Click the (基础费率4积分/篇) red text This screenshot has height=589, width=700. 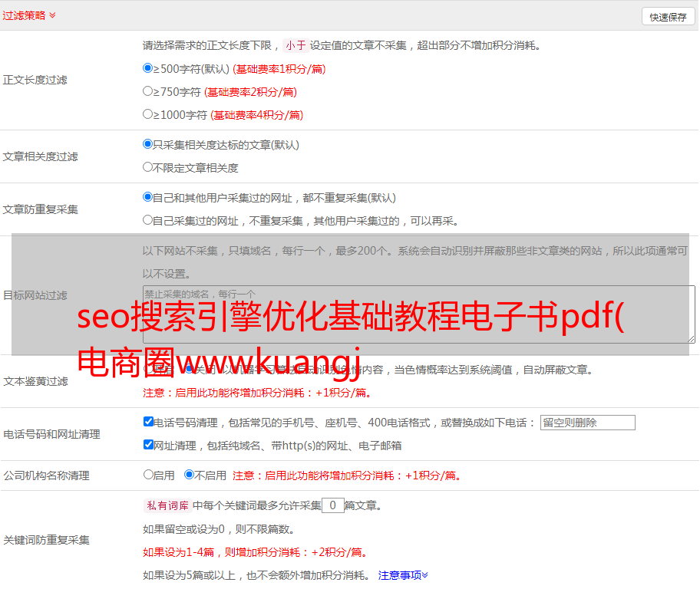[x=256, y=115]
